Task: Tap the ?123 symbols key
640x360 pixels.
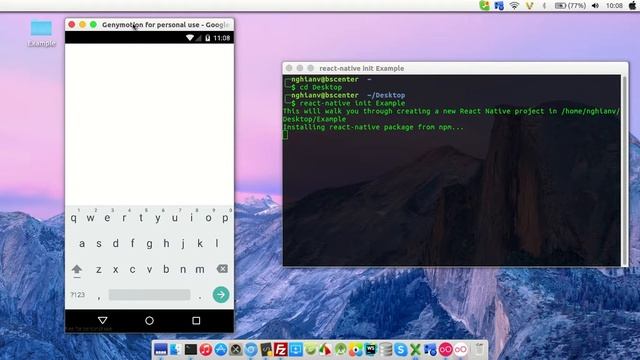Action: point(78,294)
